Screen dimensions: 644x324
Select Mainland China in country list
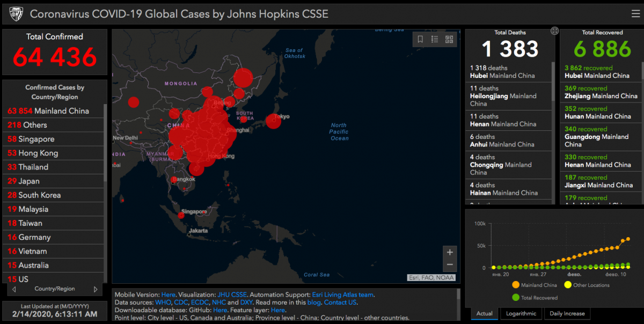(x=53, y=111)
